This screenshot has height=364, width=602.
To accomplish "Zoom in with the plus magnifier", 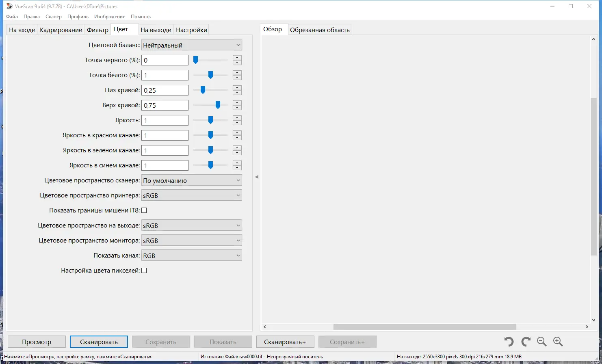I will (558, 342).
